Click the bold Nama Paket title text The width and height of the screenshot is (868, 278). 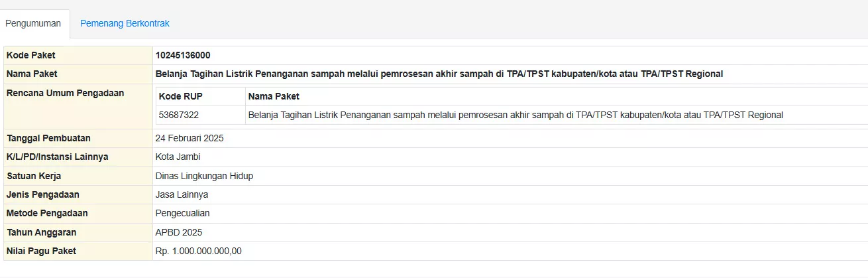click(x=439, y=74)
